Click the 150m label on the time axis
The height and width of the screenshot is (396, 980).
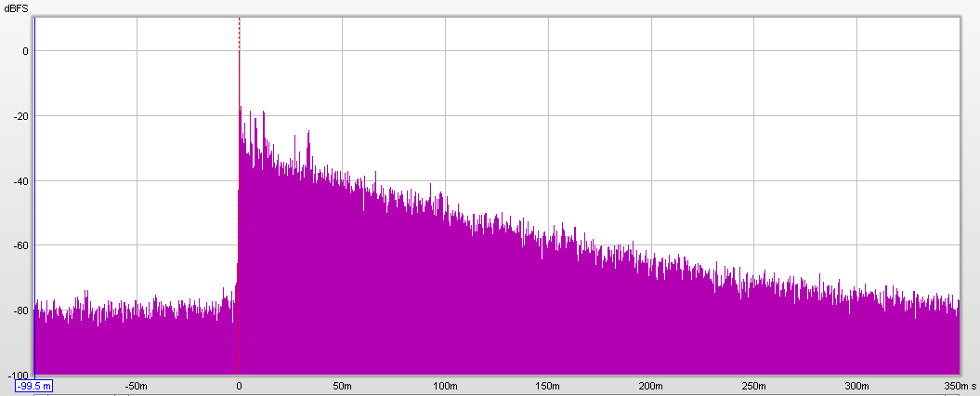(x=548, y=385)
